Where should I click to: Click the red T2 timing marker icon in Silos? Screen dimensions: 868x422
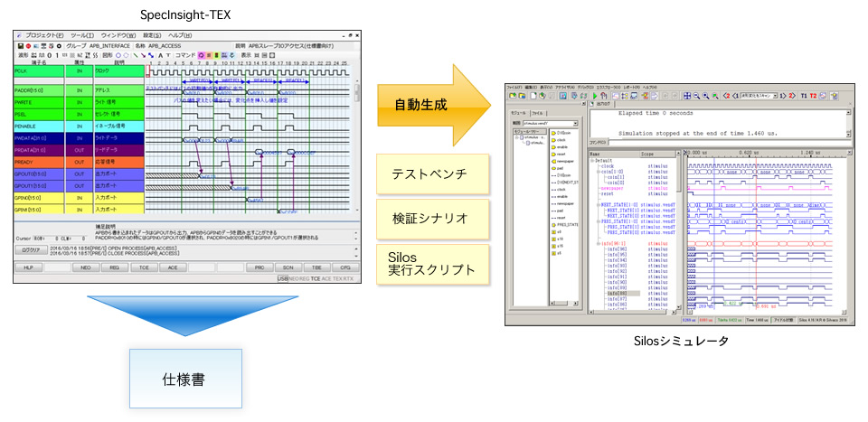coord(813,96)
